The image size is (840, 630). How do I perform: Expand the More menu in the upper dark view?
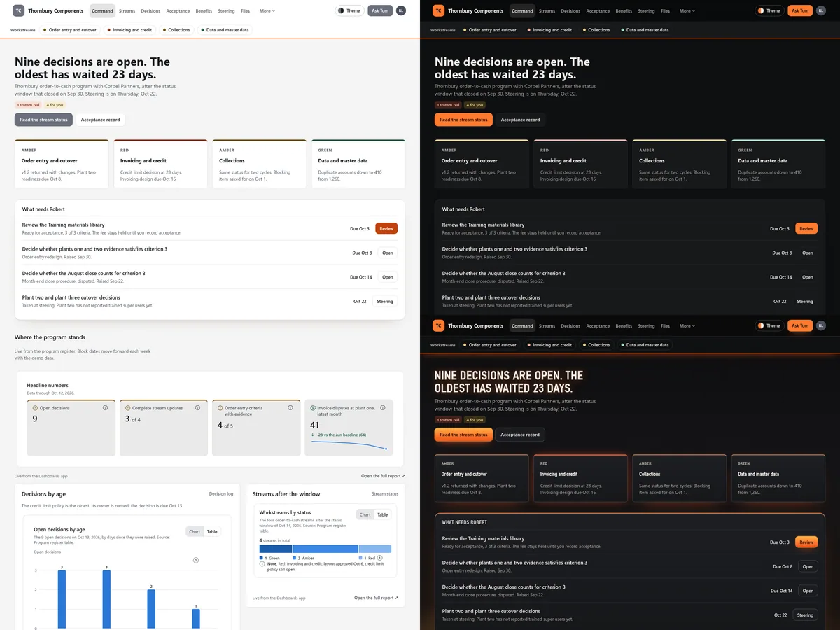point(687,11)
